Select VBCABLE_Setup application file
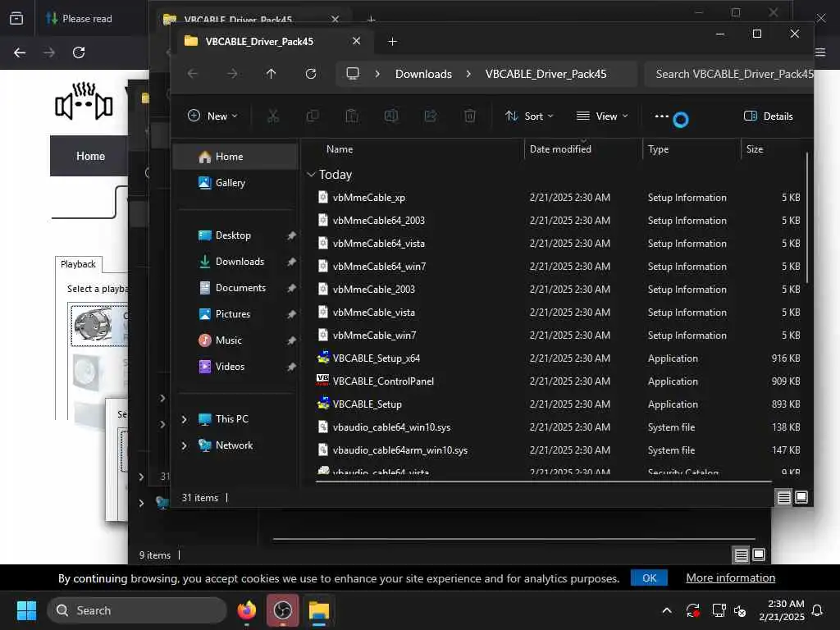The height and width of the screenshot is (630, 840). click(367, 404)
